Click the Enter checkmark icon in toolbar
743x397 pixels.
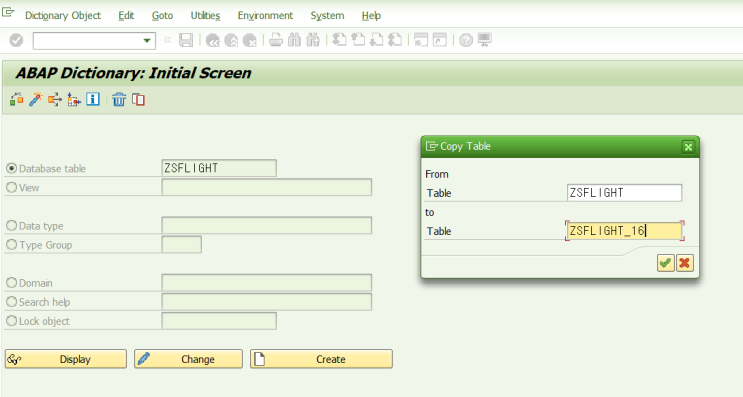coord(16,40)
